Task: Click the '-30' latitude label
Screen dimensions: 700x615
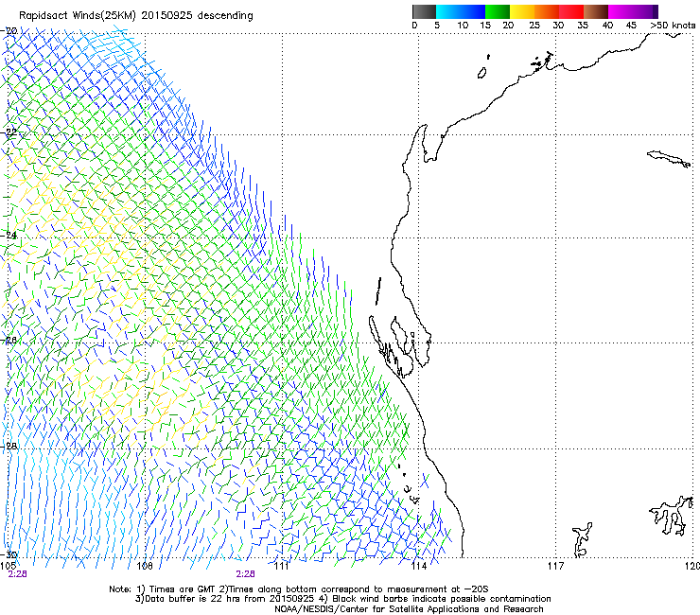Action: coord(9,554)
